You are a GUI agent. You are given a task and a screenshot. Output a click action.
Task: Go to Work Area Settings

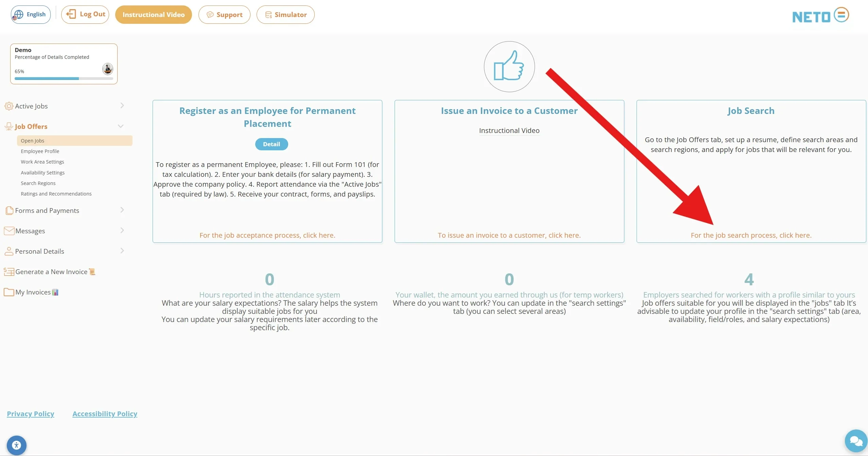pyautogui.click(x=42, y=162)
